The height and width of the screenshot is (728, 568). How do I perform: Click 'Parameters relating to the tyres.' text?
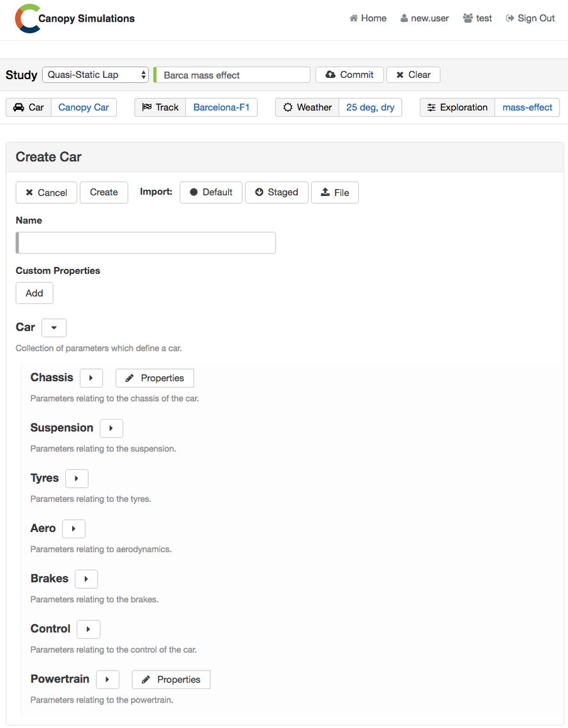(91, 499)
